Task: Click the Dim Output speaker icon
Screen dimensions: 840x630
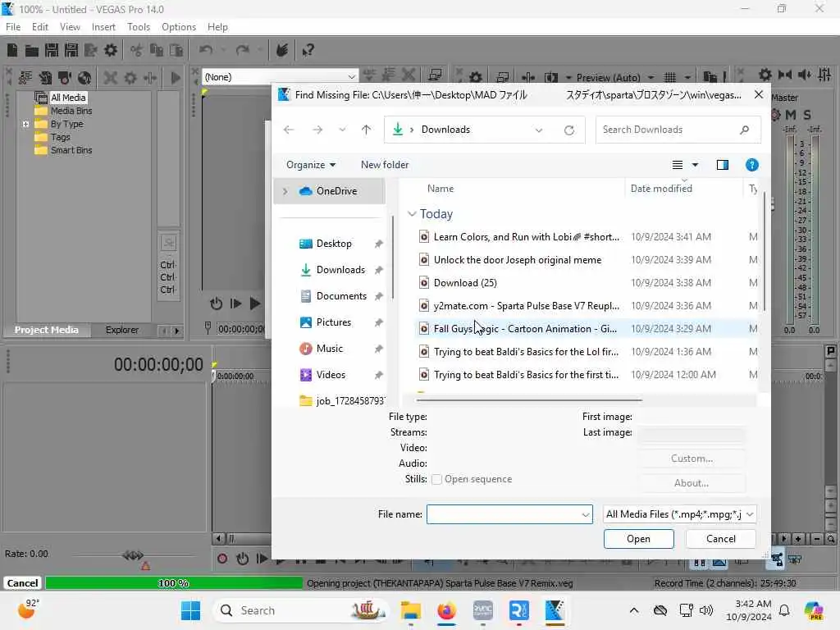Action: [x=805, y=75]
